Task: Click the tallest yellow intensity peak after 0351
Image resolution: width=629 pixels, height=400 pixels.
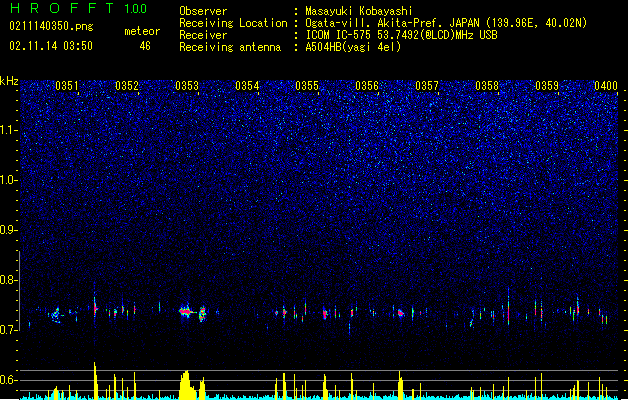Action: coord(95,381)
